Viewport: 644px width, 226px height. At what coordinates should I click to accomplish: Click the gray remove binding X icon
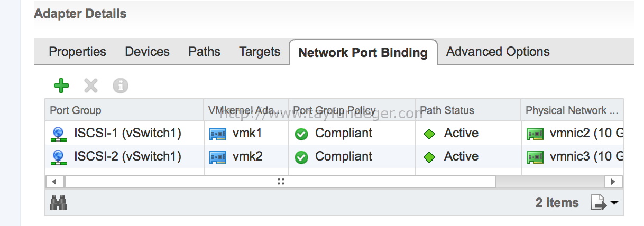tap(91, 86)
